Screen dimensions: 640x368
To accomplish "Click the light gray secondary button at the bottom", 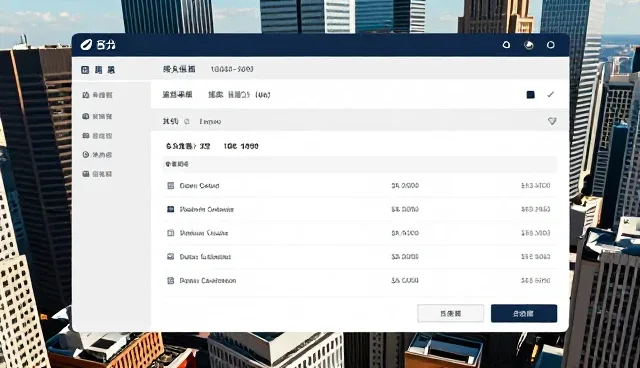I will (451, 313).
